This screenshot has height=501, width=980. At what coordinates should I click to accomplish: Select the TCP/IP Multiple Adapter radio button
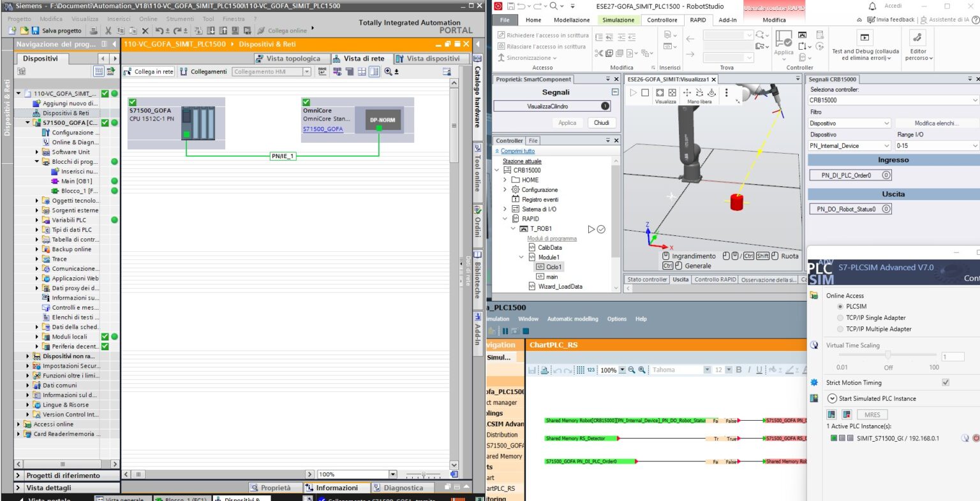(x=840, y=329)
